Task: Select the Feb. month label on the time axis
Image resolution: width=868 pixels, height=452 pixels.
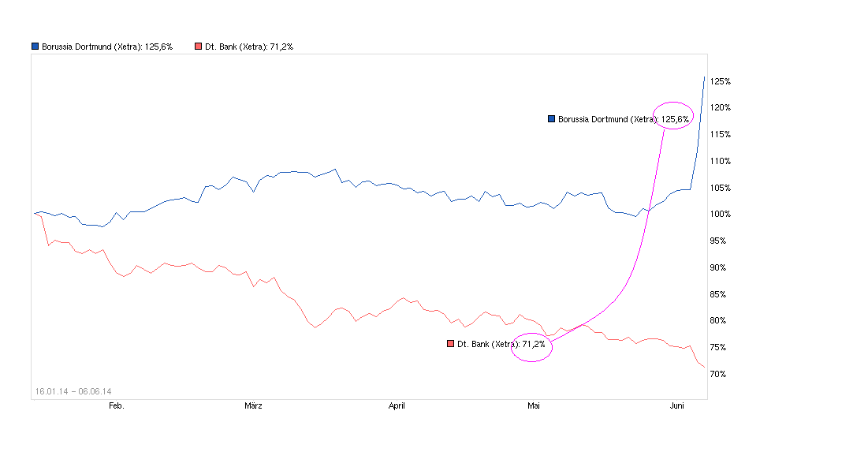Action: pos(116,406)
